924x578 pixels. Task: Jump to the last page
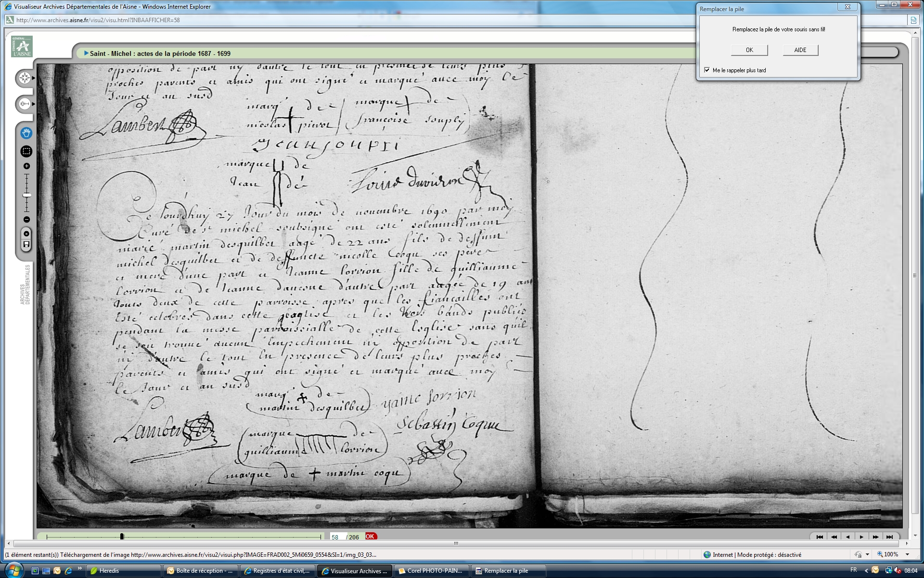(889, 537)
